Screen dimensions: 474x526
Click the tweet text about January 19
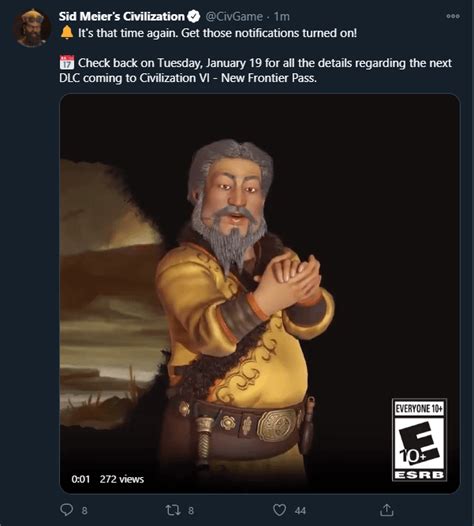255,70
